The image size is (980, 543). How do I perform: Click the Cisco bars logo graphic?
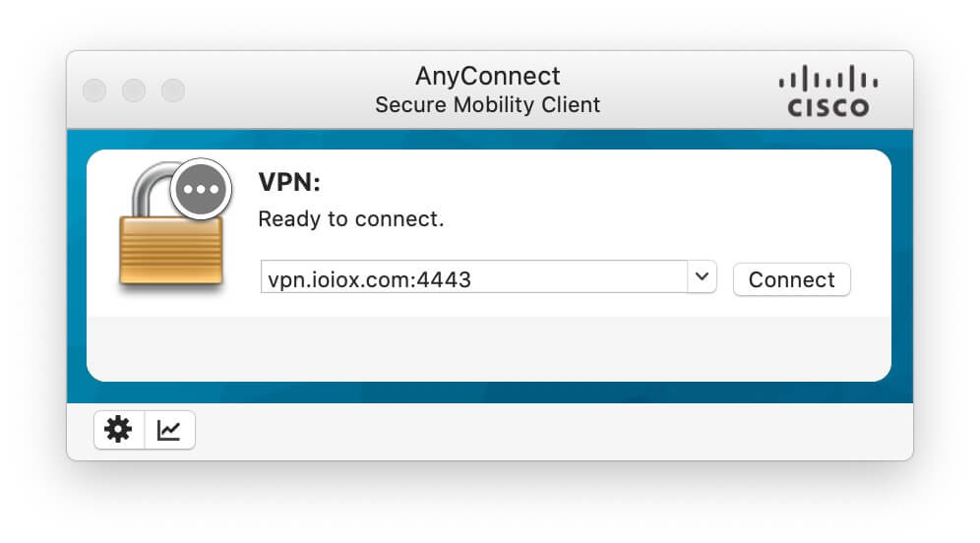pyautogui.click(x=828, y=79)
